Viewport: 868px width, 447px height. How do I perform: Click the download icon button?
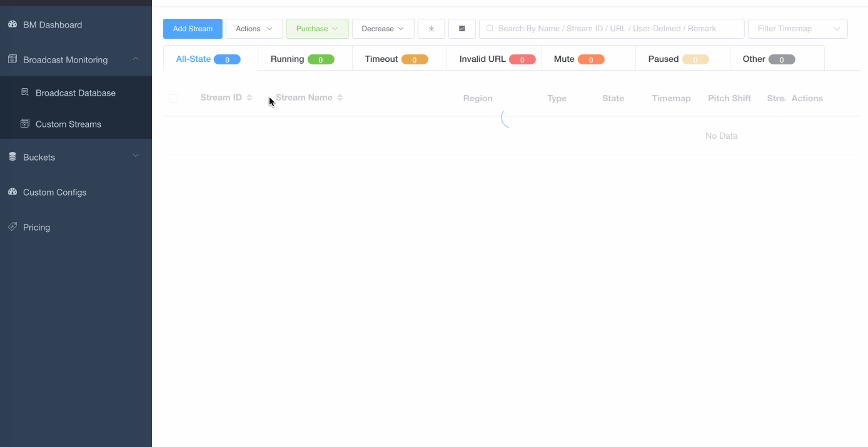(x=431, y=29)
